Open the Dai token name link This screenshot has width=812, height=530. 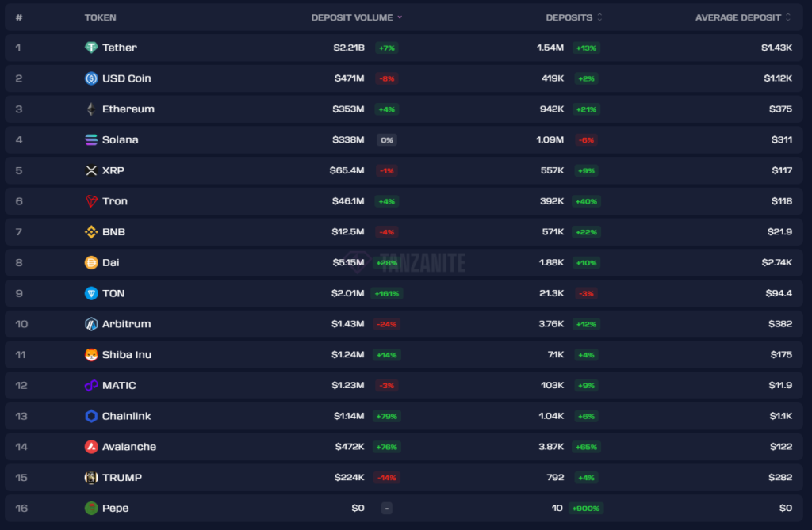tap(111, 262)
